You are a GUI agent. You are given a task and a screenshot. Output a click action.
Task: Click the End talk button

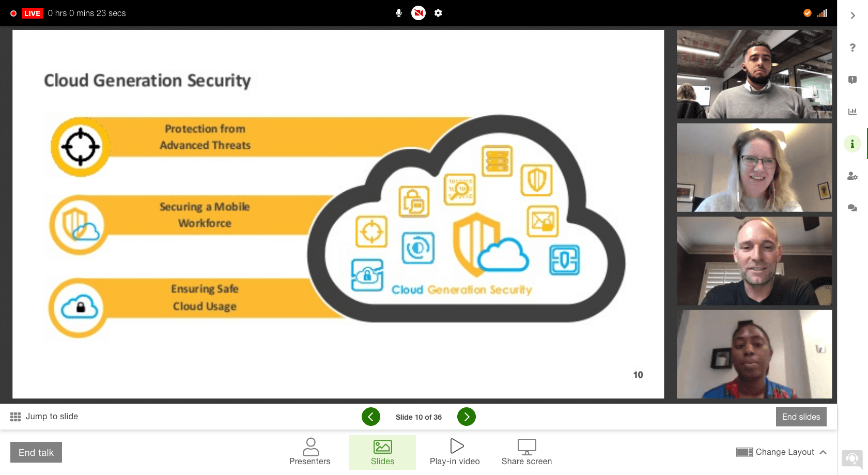[x=36, y=452]
